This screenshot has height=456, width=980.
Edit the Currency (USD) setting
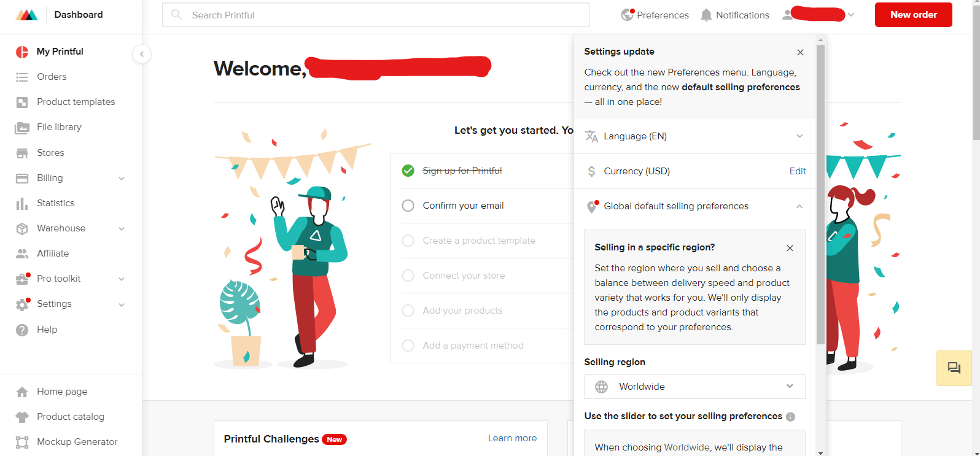(798, 171)
